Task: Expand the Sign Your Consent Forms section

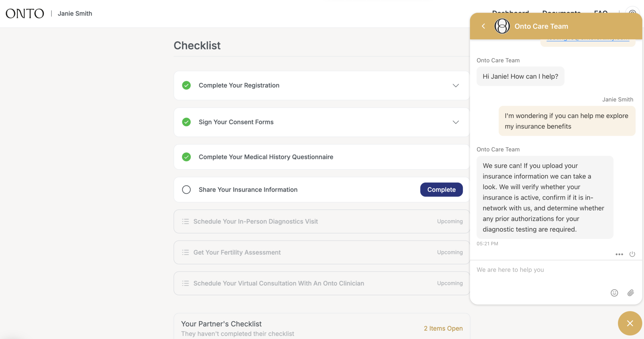Action: click(x=456, y=122)
